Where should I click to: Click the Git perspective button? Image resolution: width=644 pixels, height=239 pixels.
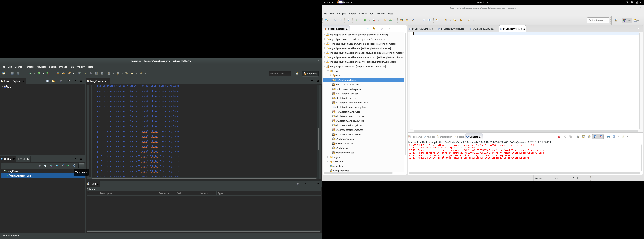(637, 20)
